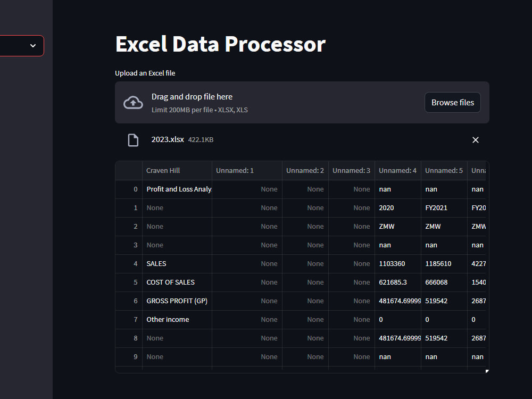Viewport: 532px width, 399px height.
Task: Select the Unnamed: 1 column header
Action: coord(235,170)
